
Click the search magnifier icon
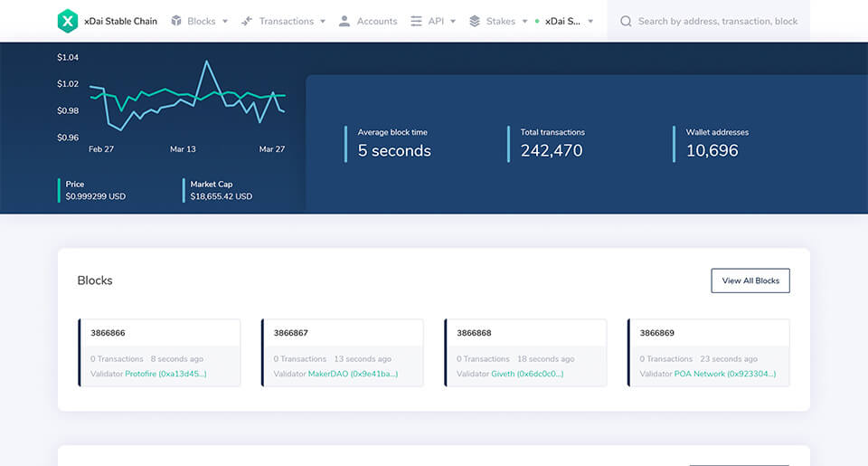pos(626,21)
